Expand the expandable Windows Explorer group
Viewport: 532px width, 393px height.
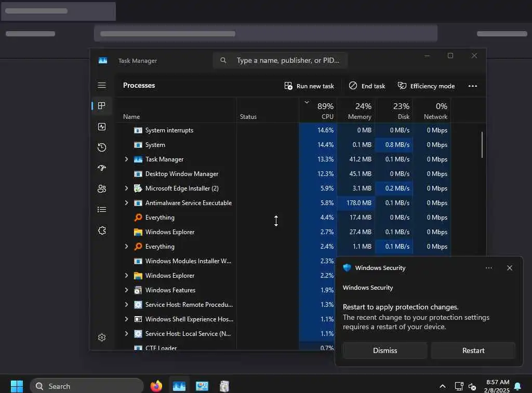127,275
